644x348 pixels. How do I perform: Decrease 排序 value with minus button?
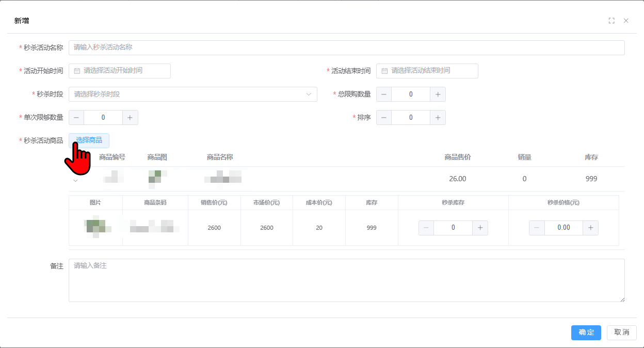tap(384, 118)
